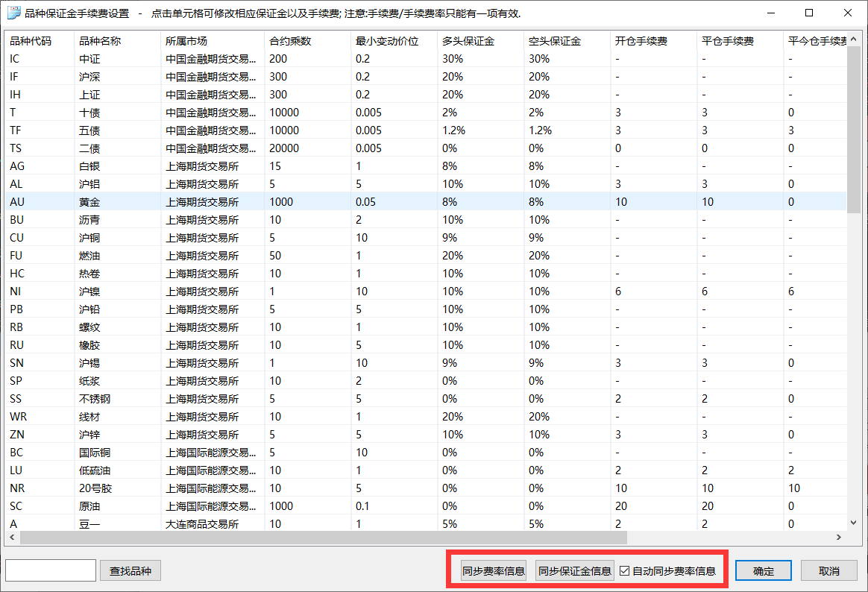The width and height of the screenshot is (868, 592).
Task: Edit 开仓手续费 6 in NI row
Action: coord(653,291)
